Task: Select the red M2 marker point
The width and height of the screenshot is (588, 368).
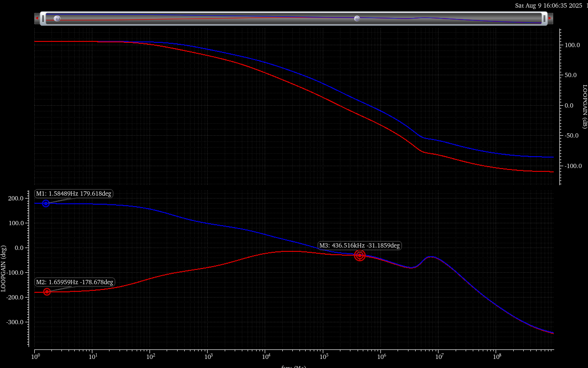Action: 47,292
